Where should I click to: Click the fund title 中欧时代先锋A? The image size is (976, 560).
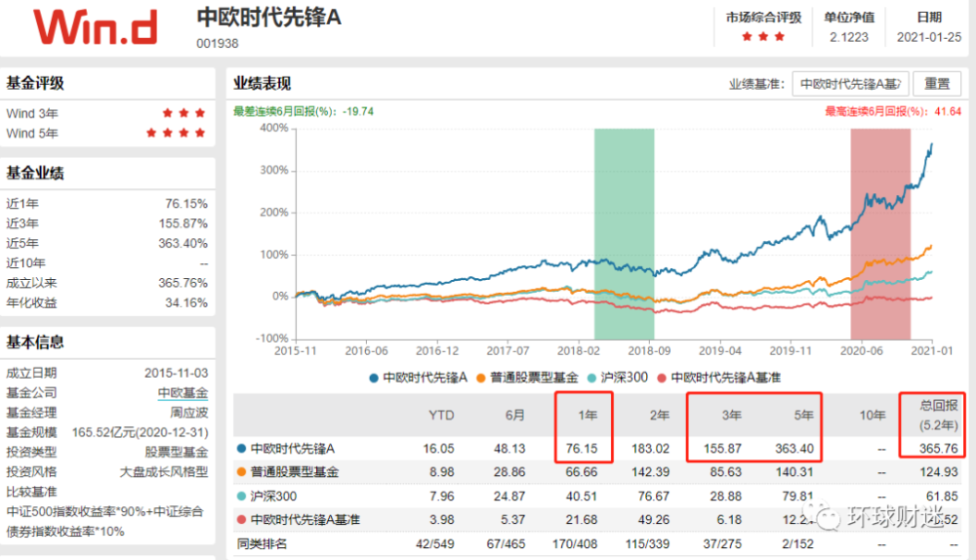(x=269, y=18)
